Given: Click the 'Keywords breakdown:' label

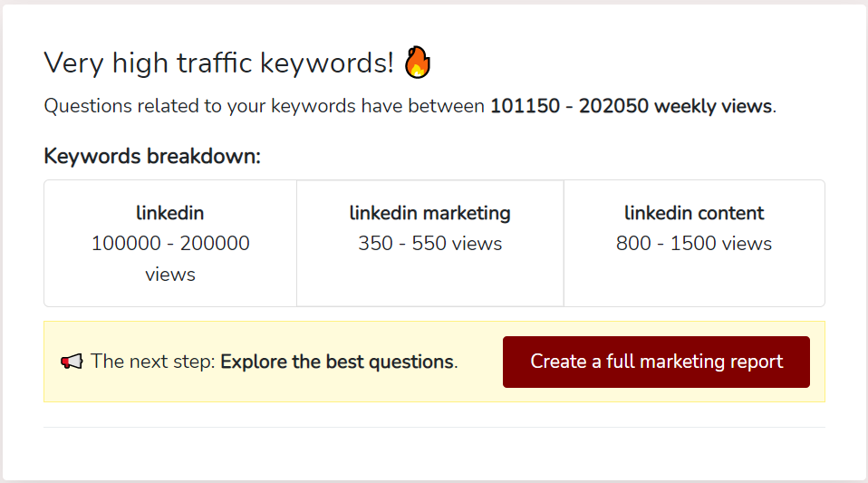Looking at the screenshot, I should coord(152,156).
